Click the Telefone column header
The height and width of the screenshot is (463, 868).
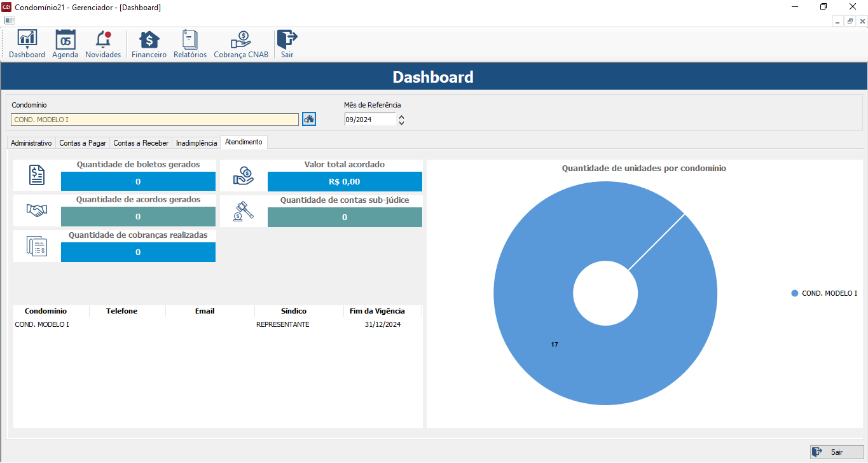click(x=121, y=311)
